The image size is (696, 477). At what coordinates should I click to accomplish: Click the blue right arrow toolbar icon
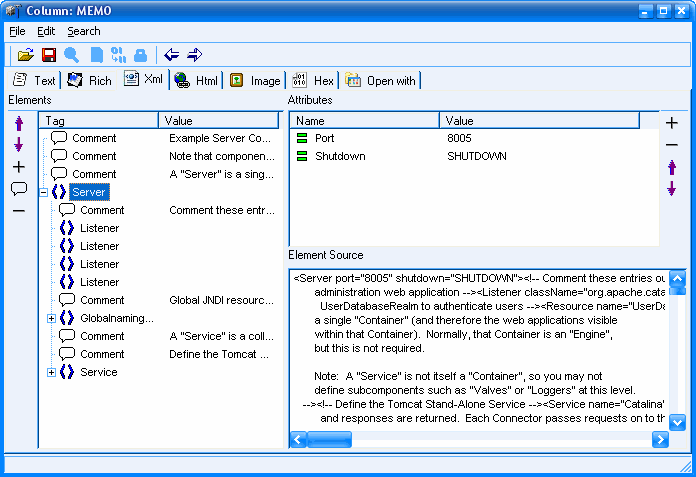point(194,55)
